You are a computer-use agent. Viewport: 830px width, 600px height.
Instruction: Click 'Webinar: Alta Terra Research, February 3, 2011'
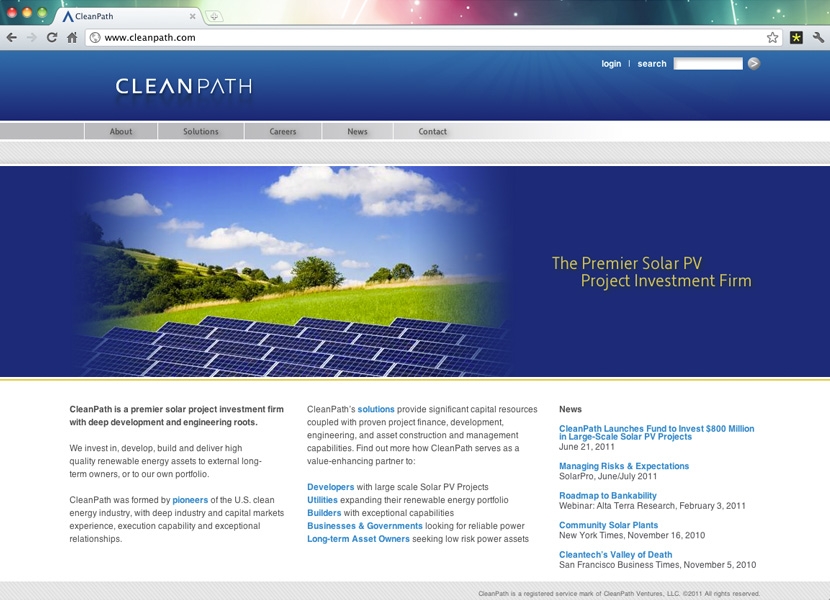[x=652, y=506]
